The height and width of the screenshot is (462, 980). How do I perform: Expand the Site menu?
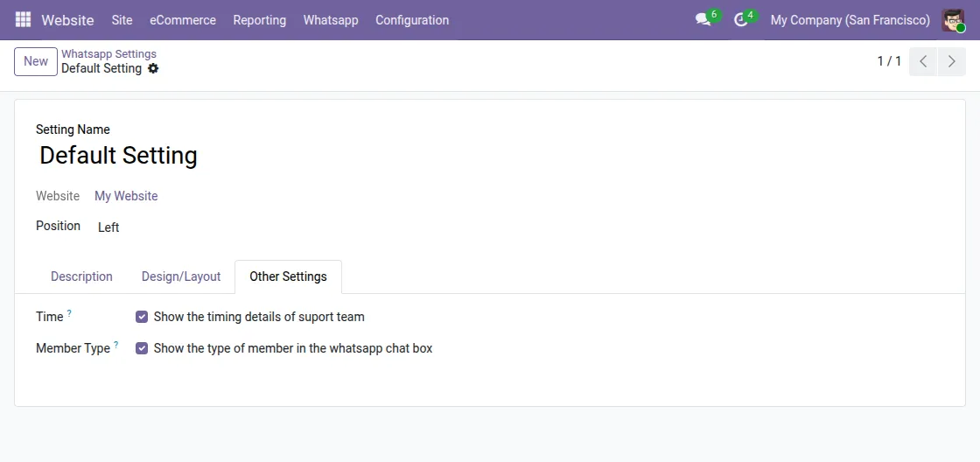coord(122,19)
